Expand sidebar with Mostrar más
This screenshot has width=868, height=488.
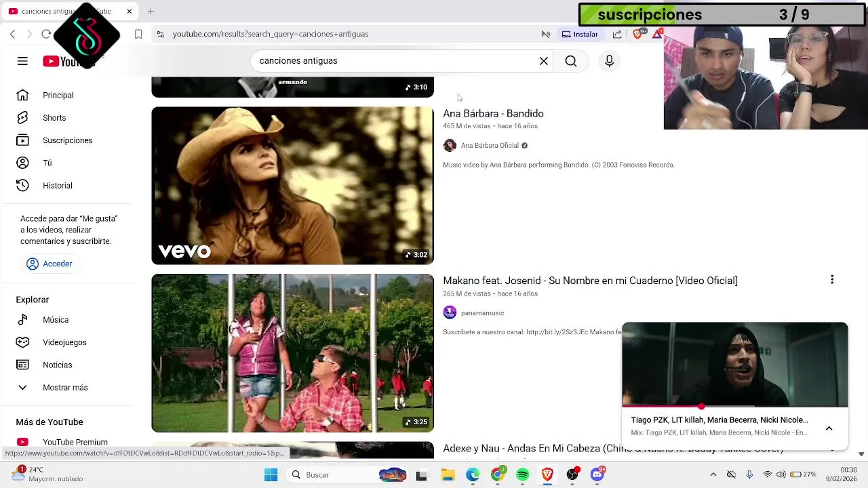click(x=66, y=387)
